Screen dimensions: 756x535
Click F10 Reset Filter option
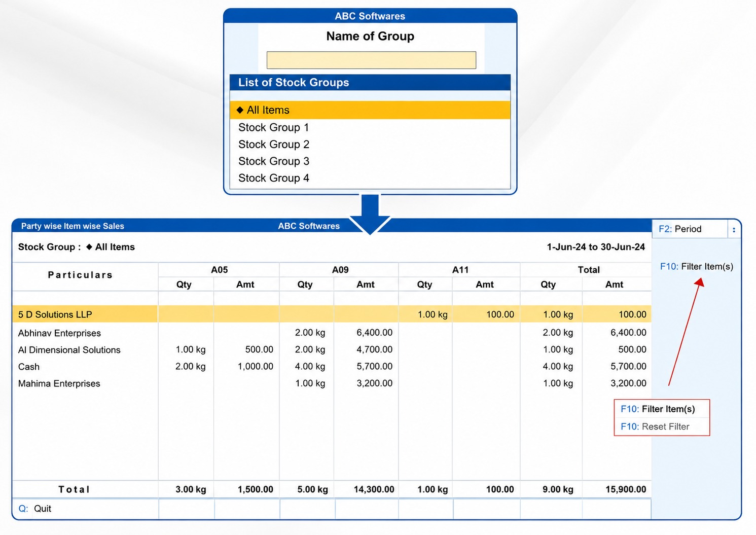655,427
